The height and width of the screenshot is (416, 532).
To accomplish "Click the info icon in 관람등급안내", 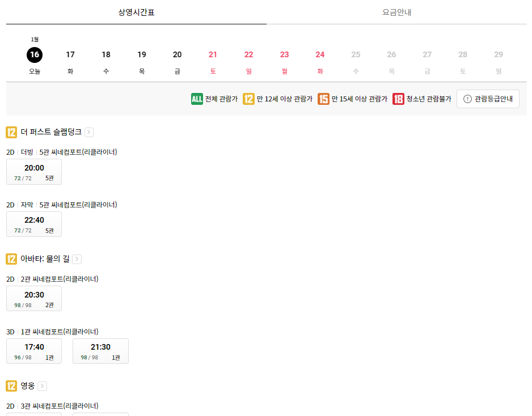I will coord(467,99).
